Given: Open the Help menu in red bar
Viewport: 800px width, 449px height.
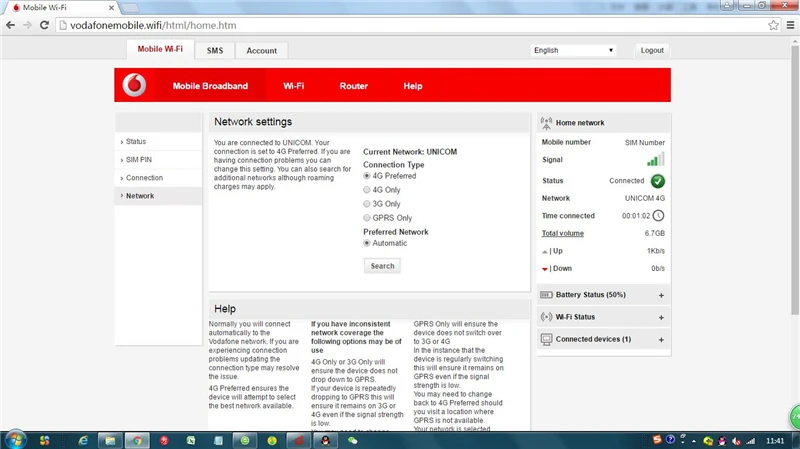Looking at the screenshot, I should pos(413,86).
